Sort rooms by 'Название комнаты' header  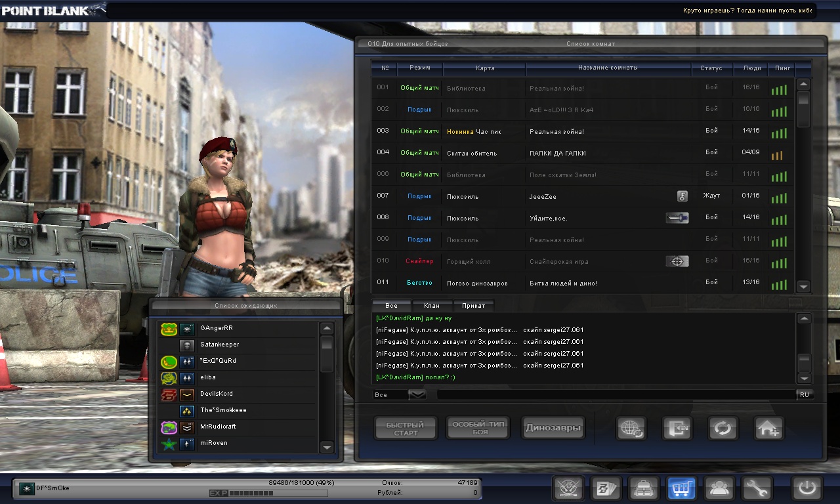pos(608,68)
